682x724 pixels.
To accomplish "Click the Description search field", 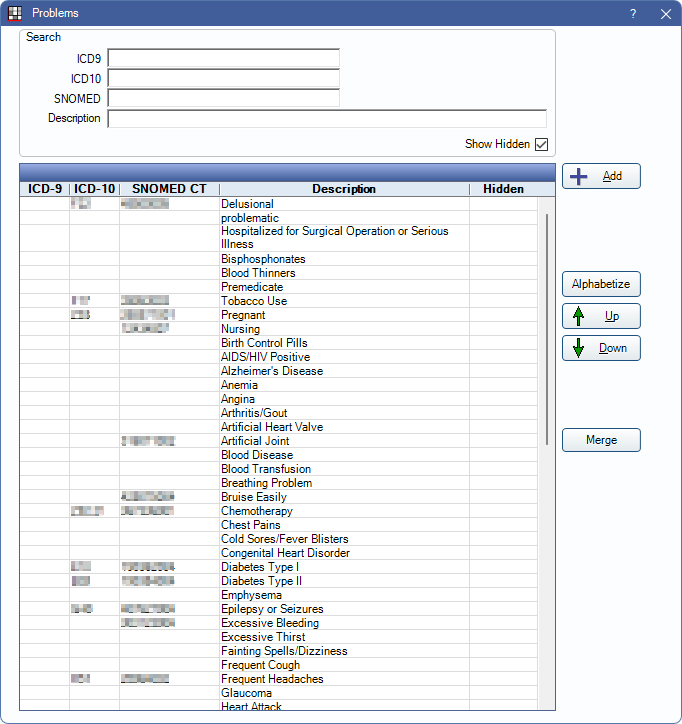I will point(327,118).
